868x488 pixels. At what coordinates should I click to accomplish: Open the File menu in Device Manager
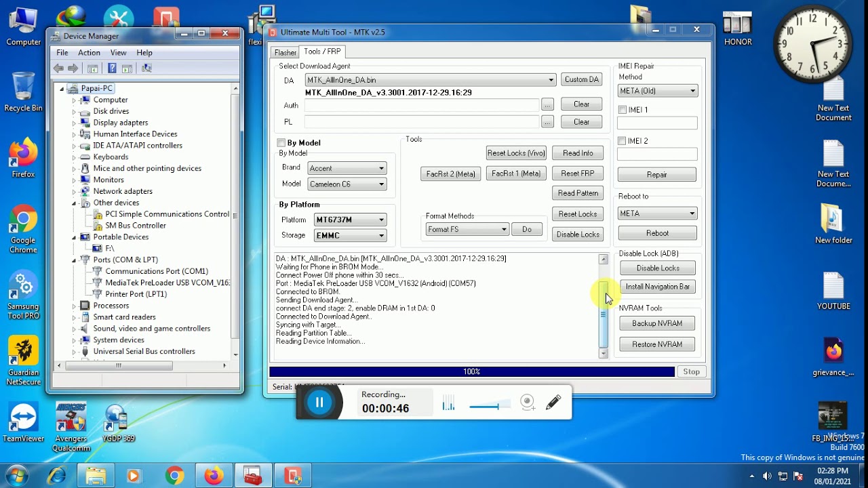tap(62, 52)
